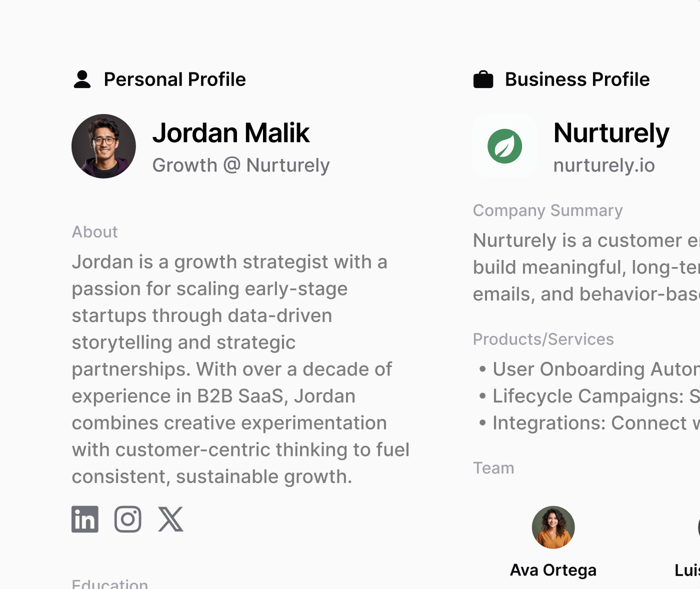700x589 pixels.
Task: Click the green Nurturely leaf logo
Action: pos(505,146)
